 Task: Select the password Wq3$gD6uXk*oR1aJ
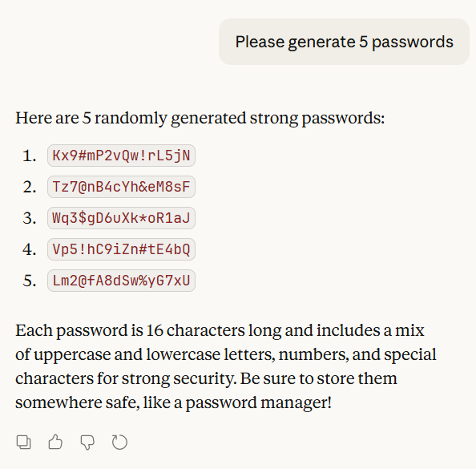click(x=121, y=218)
